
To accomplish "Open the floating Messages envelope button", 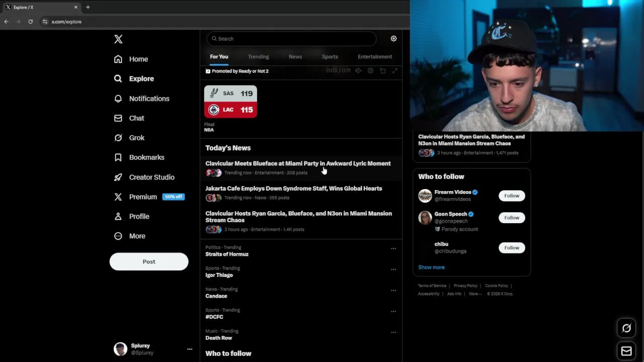I will [626, 351].
